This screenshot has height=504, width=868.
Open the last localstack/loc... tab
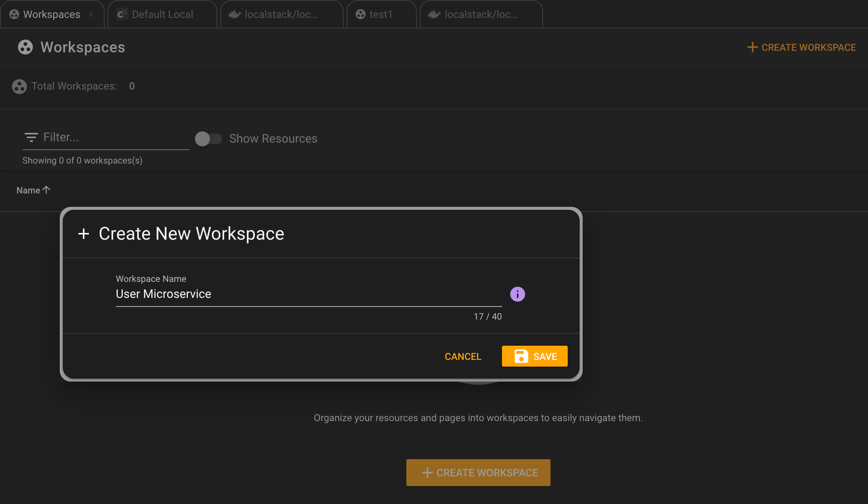click(481, 14)
